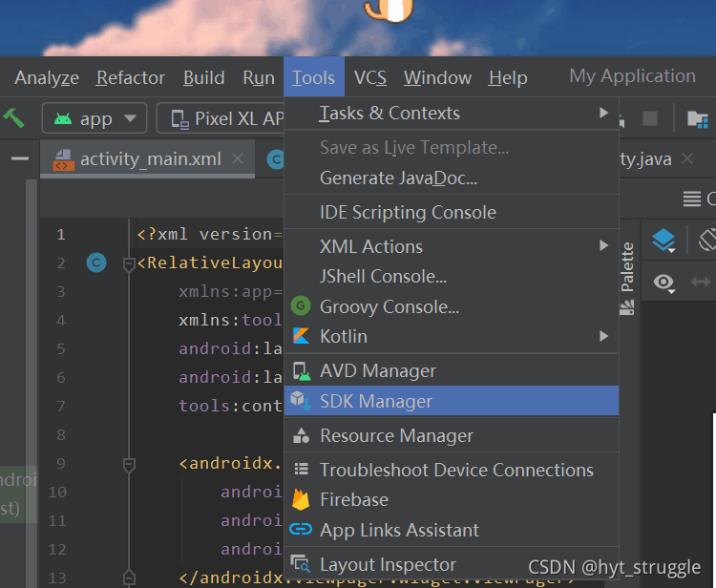Expand the Tasks & Contexts submenu

(x=452, y=113)
